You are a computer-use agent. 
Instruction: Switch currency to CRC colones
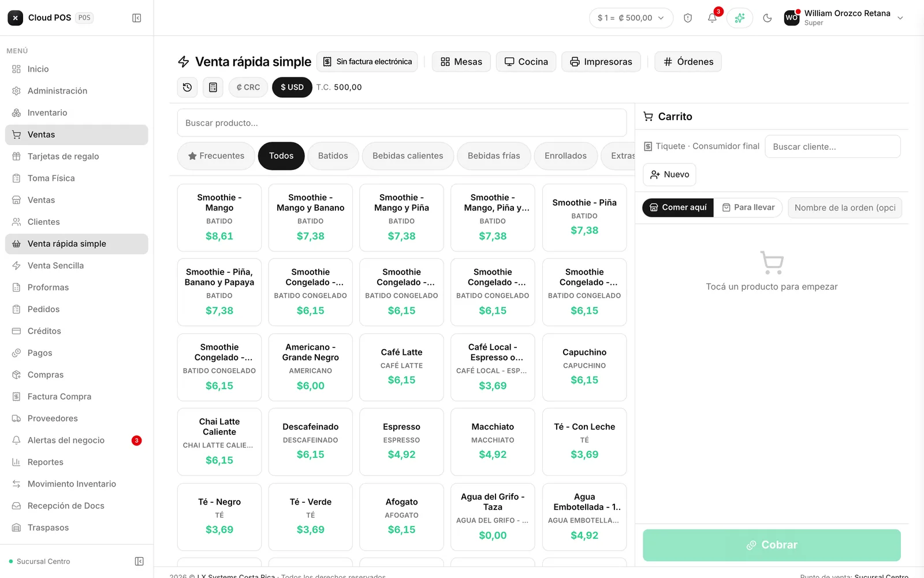point(248,87)
